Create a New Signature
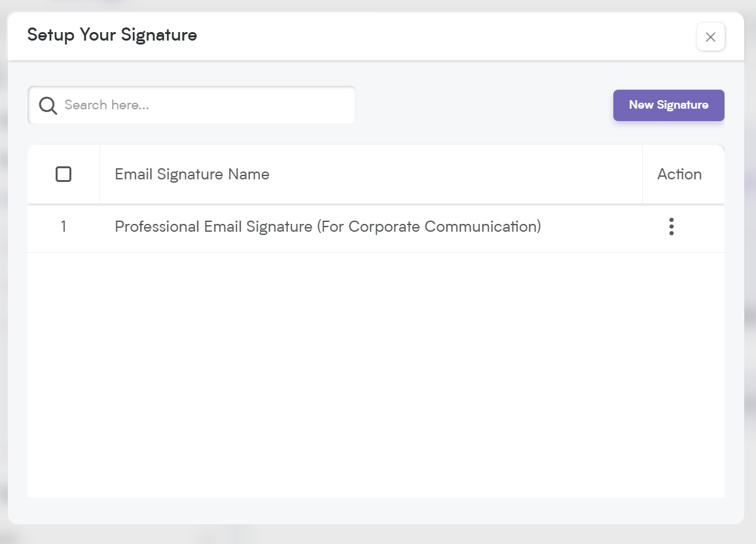Screen dimensions: 756x544 tap(668, 105)
